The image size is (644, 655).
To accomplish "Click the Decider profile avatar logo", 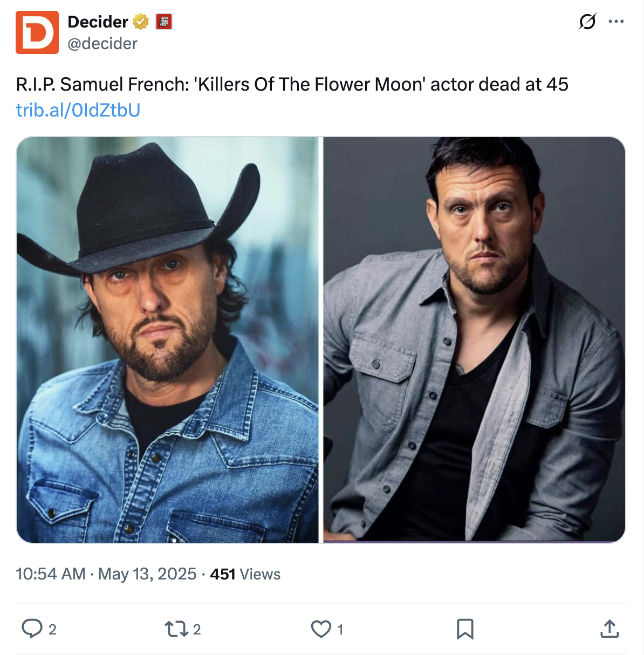I will [37, 32].
